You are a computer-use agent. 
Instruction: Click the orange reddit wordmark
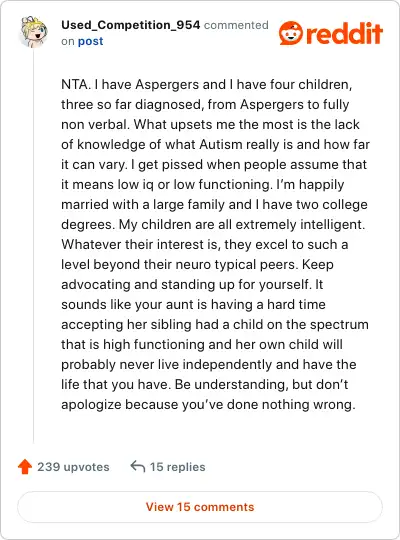344,33
